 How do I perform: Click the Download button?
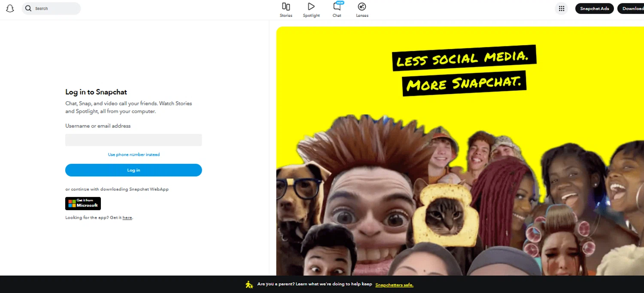631,9
